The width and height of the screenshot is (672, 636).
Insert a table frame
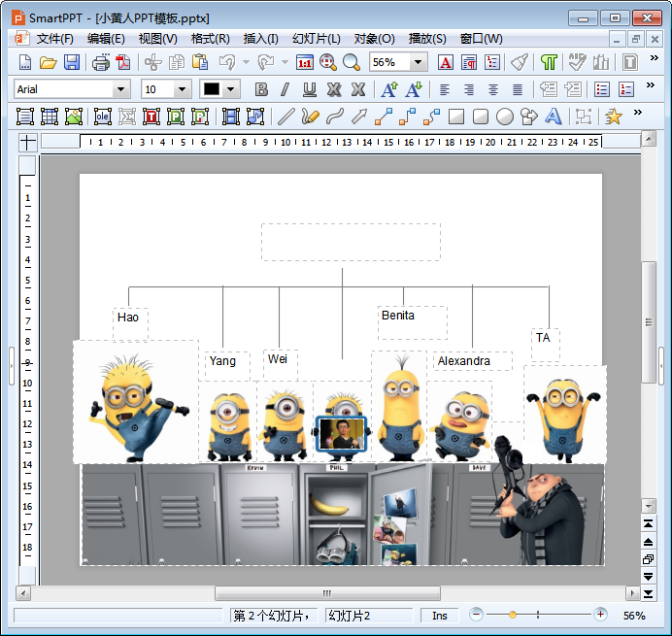tap(50, 117)
